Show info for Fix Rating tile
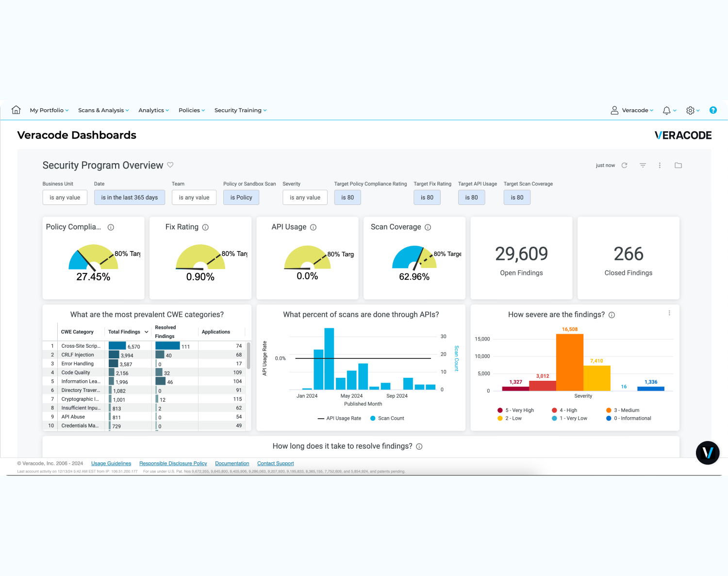728x576 pixels. coord(205,227)
